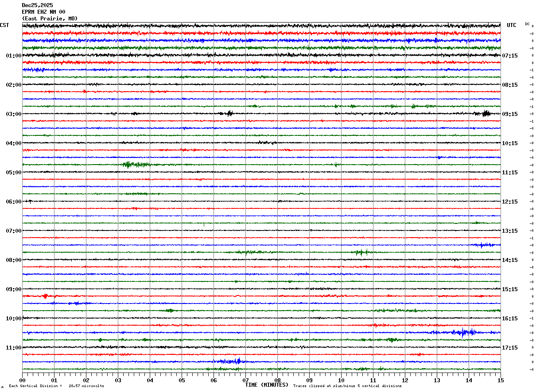Viewport: 536px width, 392px height.
Task: Click the black seismic burst on 03:00 trace
Action: 229,113
